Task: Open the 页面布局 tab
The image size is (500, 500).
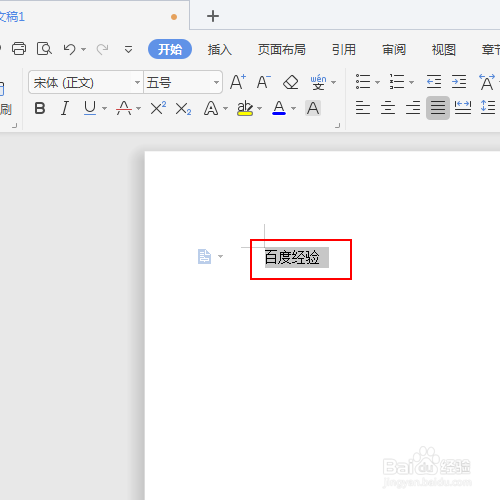Action: click(x=282, y=50)
